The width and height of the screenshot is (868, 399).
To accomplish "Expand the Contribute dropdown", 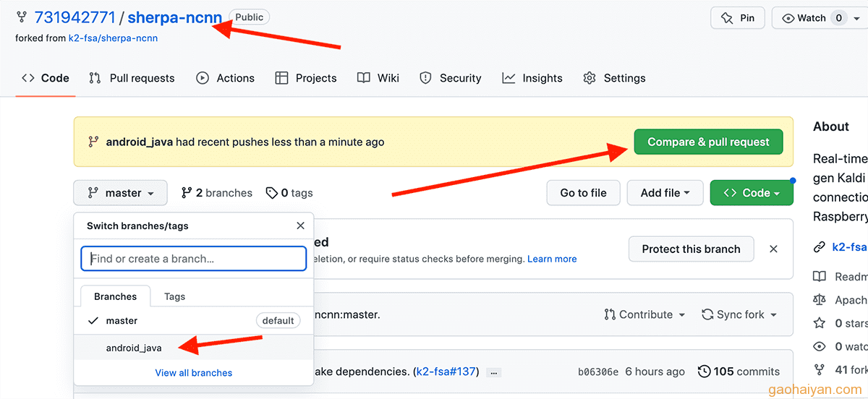I will [644, 314].
